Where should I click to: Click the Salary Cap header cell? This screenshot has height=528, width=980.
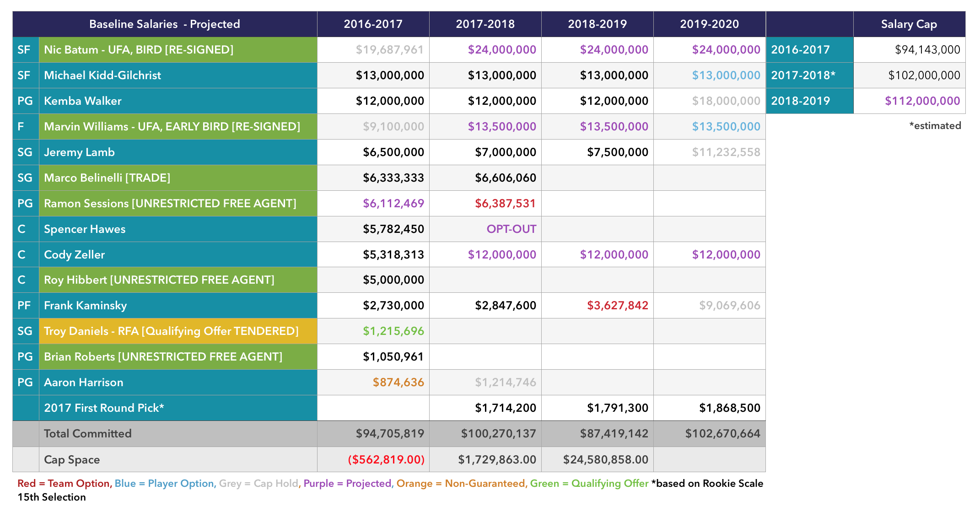909,24
